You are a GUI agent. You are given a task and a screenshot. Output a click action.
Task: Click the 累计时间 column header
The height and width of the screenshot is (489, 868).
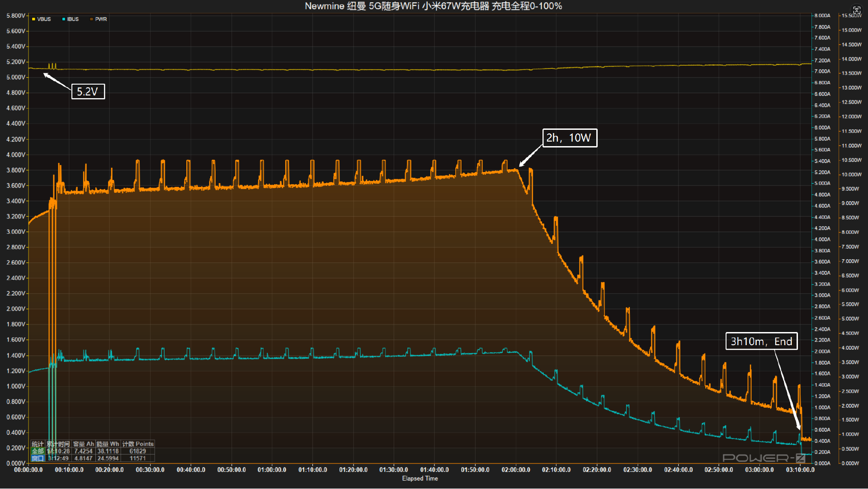(58, 444)
